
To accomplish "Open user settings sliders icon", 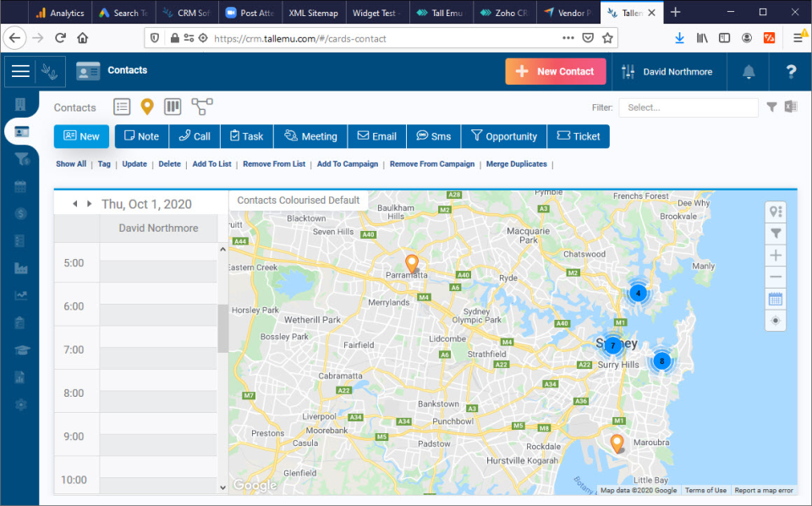I will (628, 71).
